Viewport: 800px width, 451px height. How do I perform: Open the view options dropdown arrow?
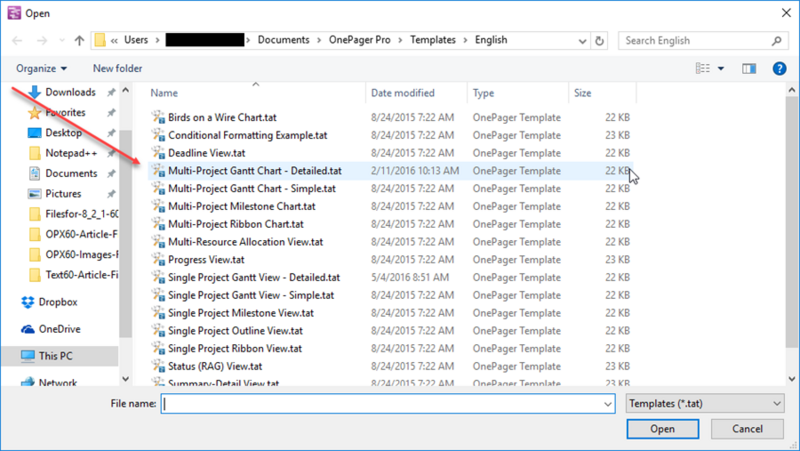721,68
